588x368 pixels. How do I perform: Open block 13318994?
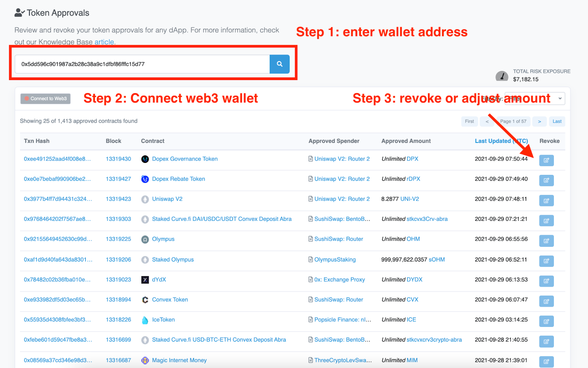click(x=118, y=300)
